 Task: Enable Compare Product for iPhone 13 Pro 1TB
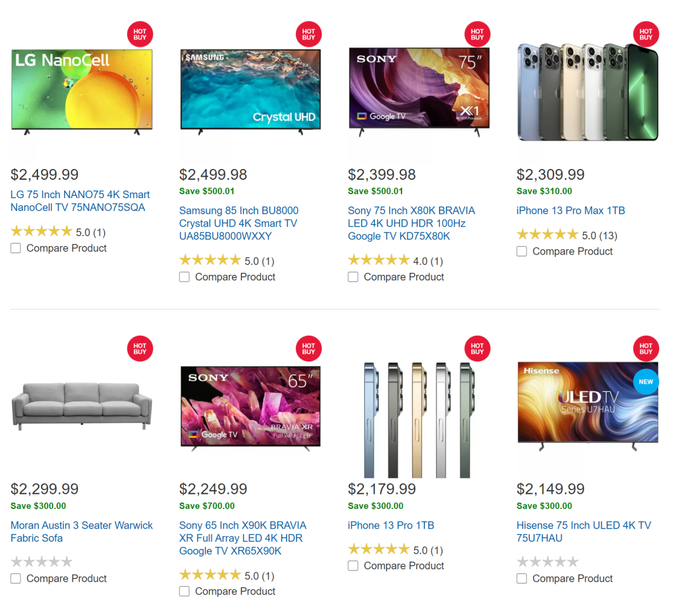(353, 565)
